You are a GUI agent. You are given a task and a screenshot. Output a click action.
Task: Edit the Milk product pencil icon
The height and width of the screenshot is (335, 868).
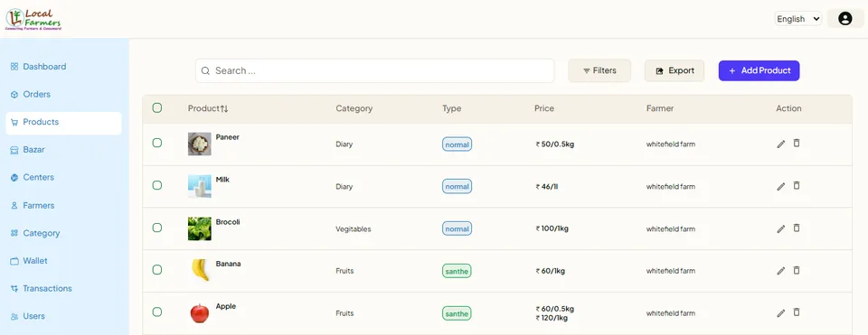(781, 186)
